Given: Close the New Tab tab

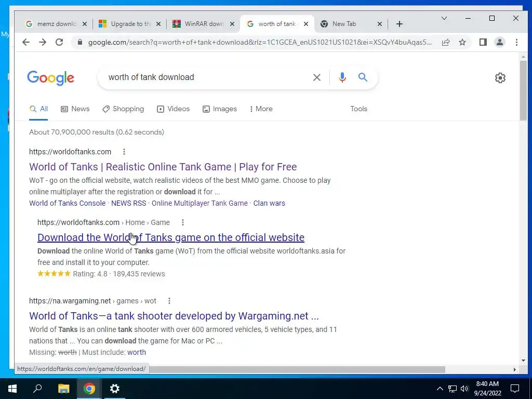Looking at the screenshot, I should pyautogui.click(x=380, y=24).
